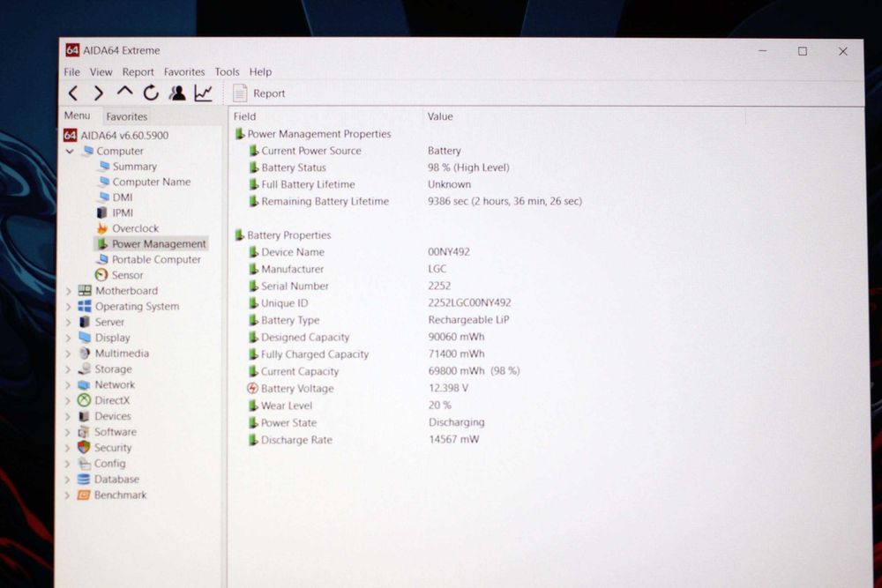882x588 pixels.
Task: Select the Discharge Rate row
Action: coord(363,440)
